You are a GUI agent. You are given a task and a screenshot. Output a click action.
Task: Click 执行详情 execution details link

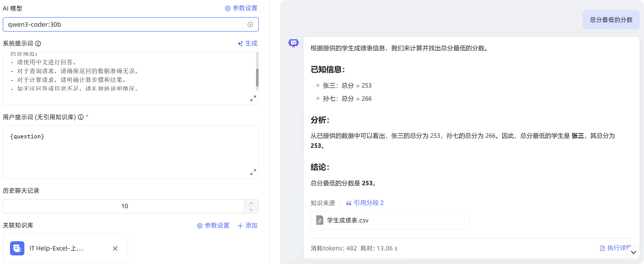point(615,248)
